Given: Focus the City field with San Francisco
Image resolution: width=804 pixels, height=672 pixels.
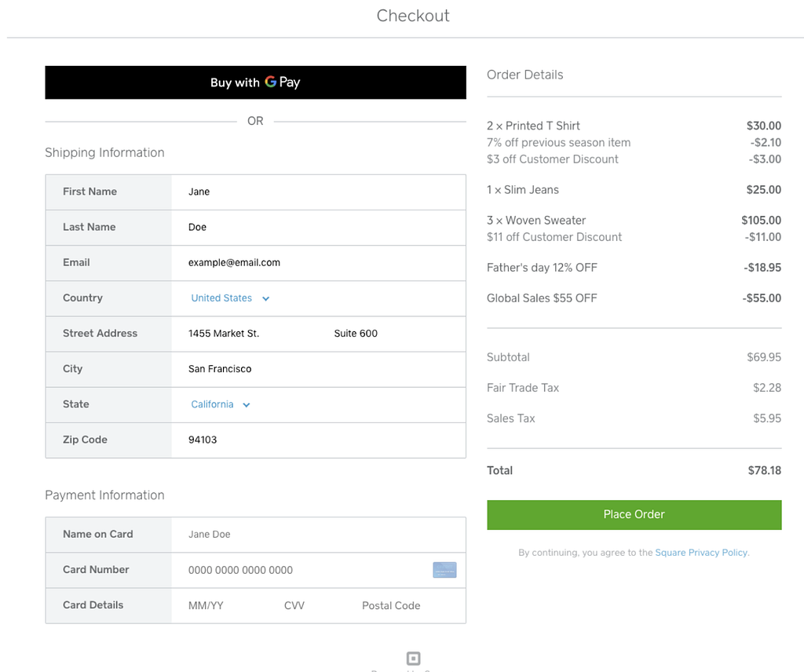Looking at the screenshot, I should tap(319, 368).
